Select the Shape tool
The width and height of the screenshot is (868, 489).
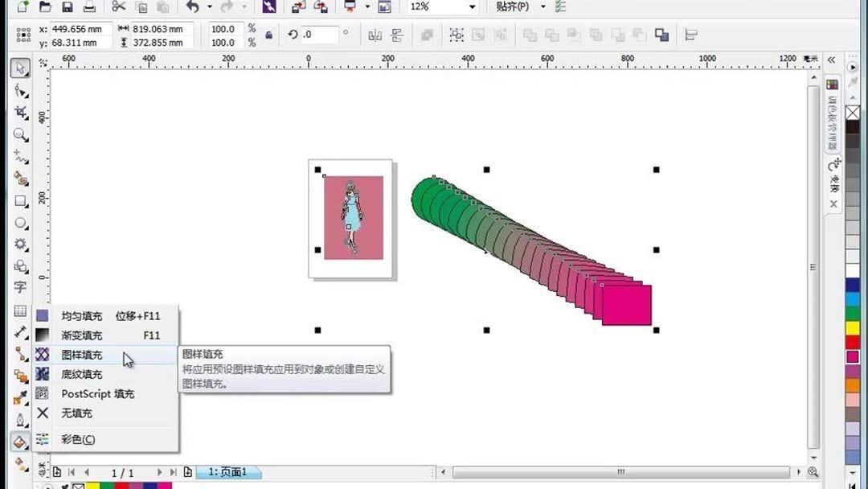(20, 91)
